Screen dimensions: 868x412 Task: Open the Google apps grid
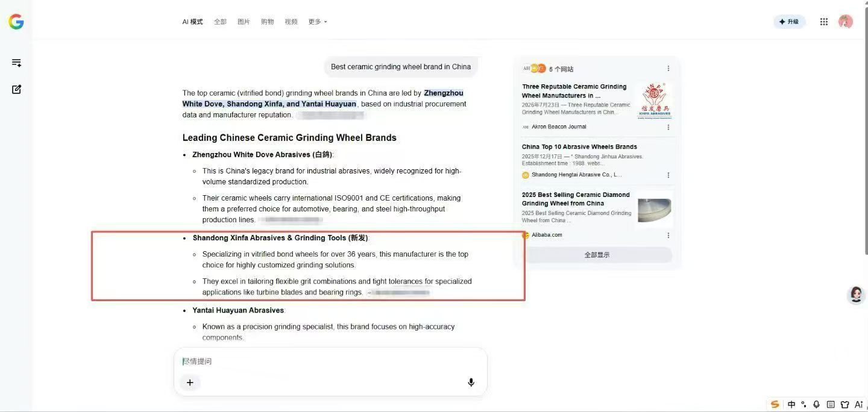pos(824,22)
